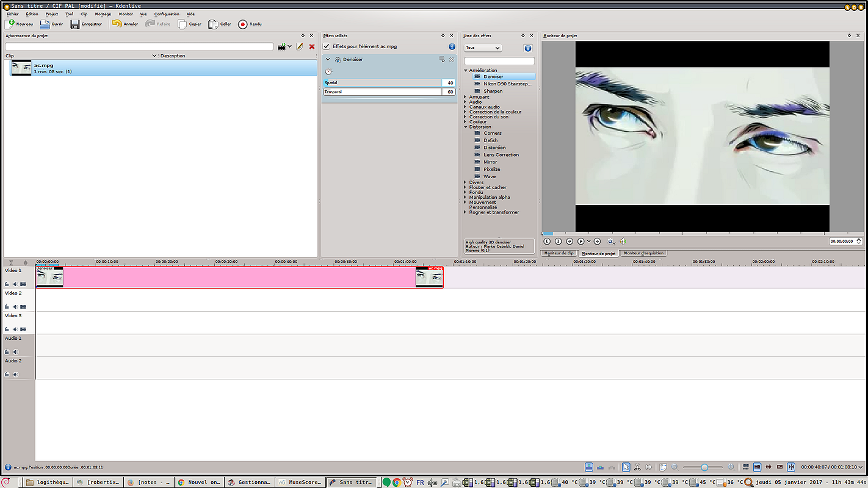Select the Sharpen effect in list

(493, 91)
